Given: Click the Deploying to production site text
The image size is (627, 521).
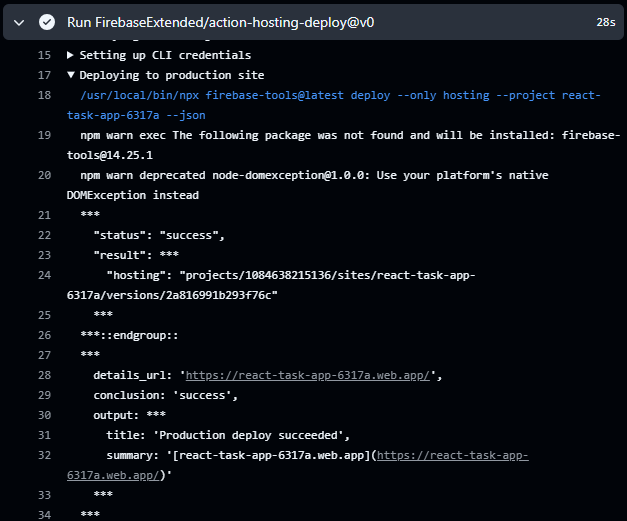Looking at the screenshot, I should click(172, 75).
